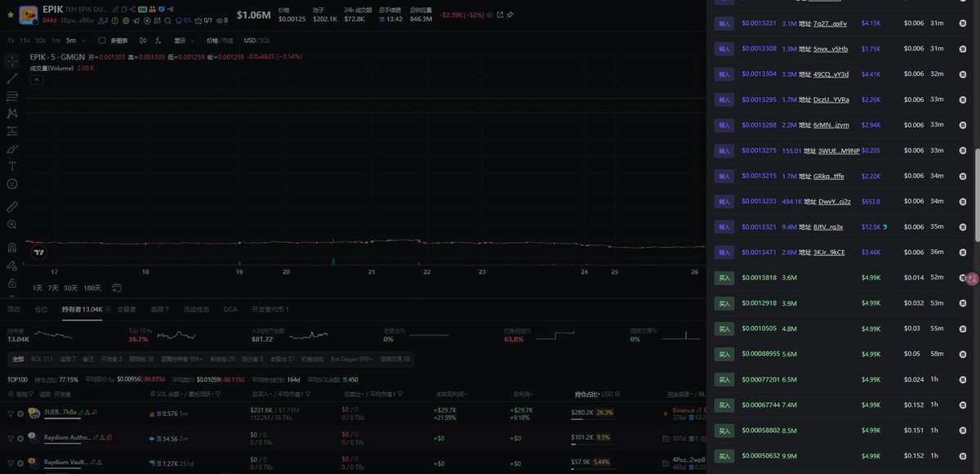Click the Telegram icon beside the EPIK title

pyautogui.click(x=170, y=9)
